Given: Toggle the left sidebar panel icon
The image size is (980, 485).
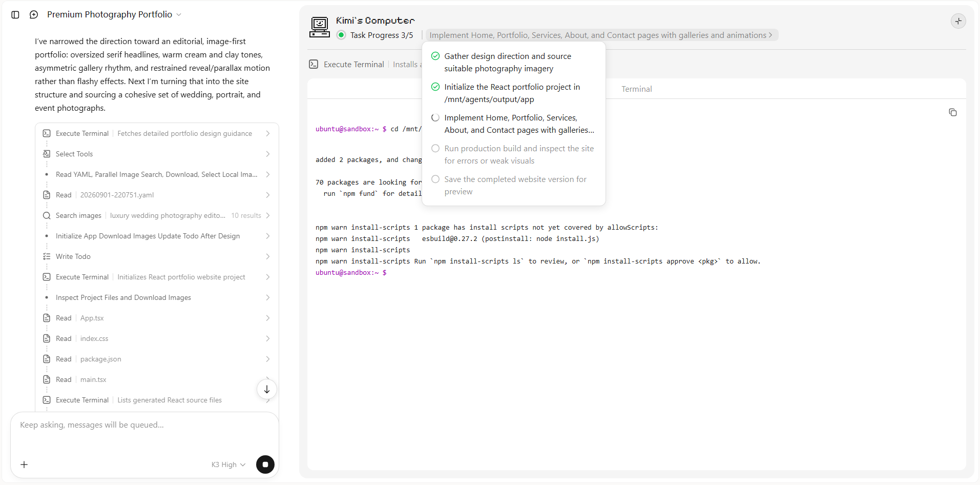Looking at the screenshot, I should 15,15.
